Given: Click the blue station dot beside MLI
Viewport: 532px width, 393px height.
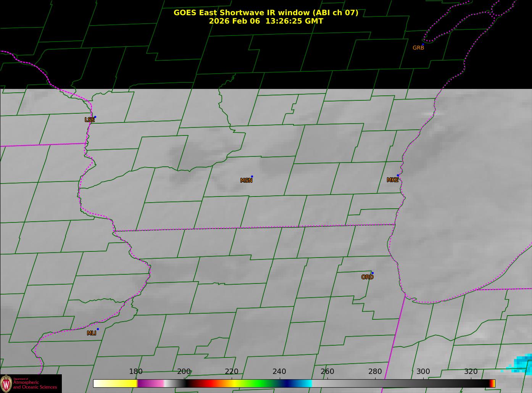Looking at the screenshot, I should (98, 329).
